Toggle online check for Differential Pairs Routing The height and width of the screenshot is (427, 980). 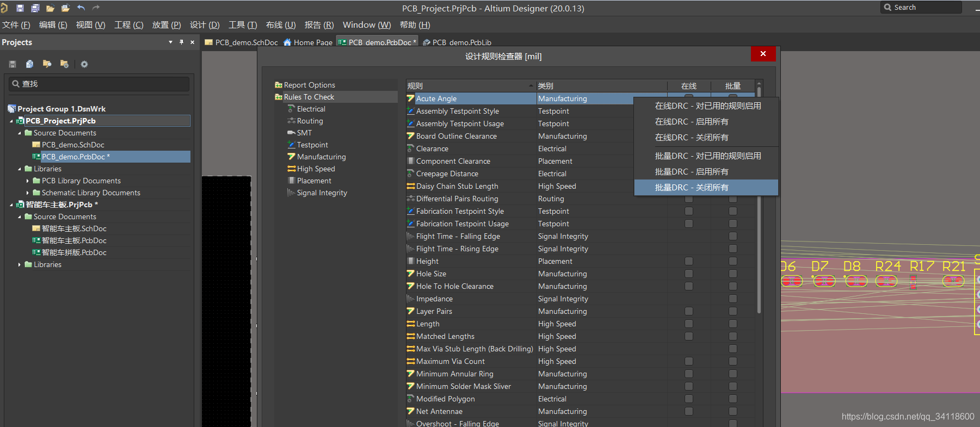coord(689,199)
